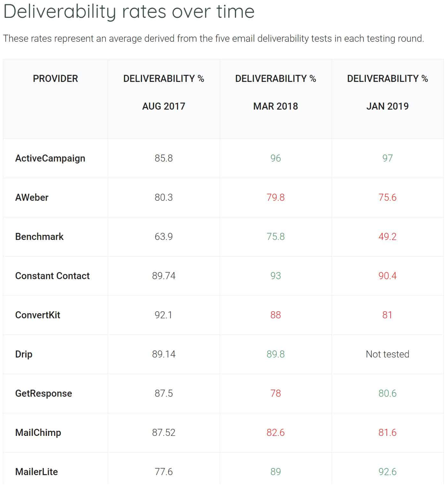Image resolution: width=448 pixels, height=491 pixels.
Task: Select the AWeber row label
Action: click(32, 198)
